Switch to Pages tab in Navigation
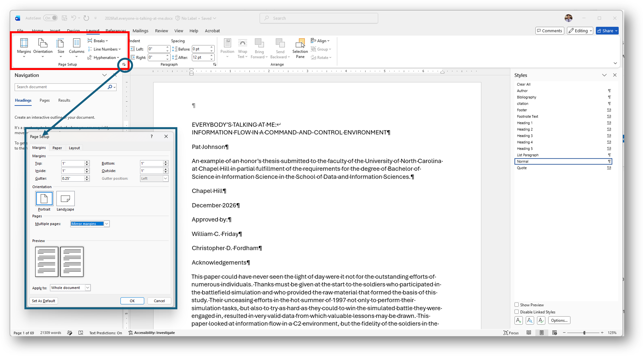This screenshot has width=644, height=356. (45, 100)
